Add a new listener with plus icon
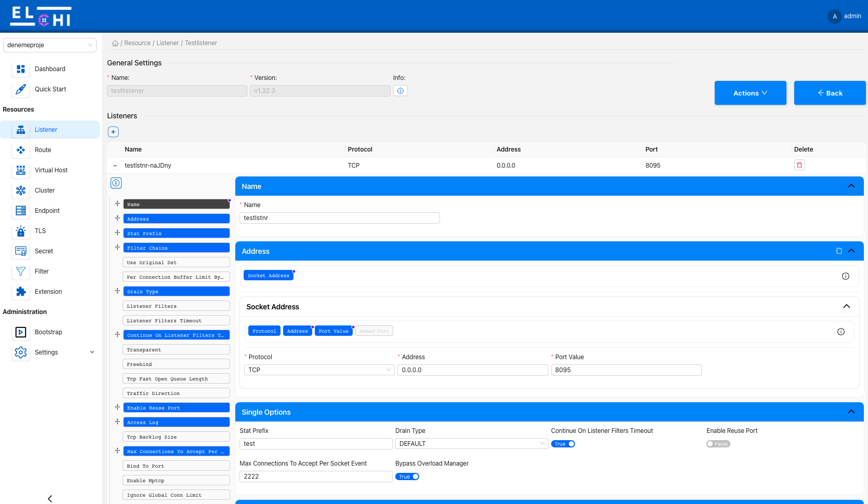Viewport: 868px width, 504px height. tap(113, 132)
